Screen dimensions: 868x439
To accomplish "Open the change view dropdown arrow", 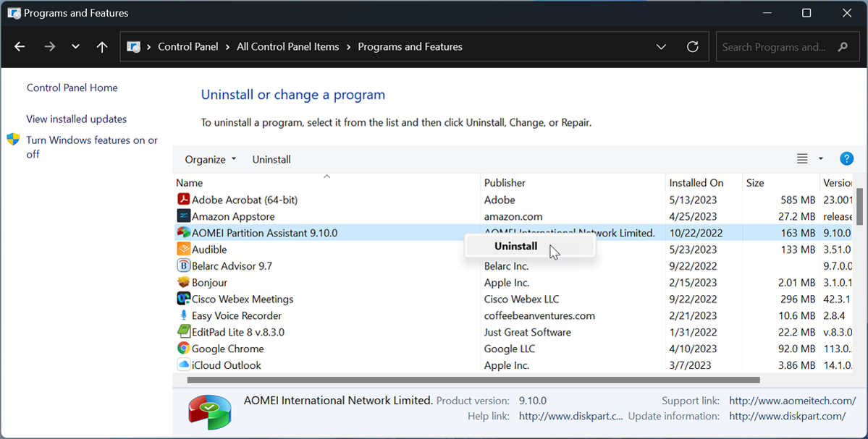I will point(820,158).
